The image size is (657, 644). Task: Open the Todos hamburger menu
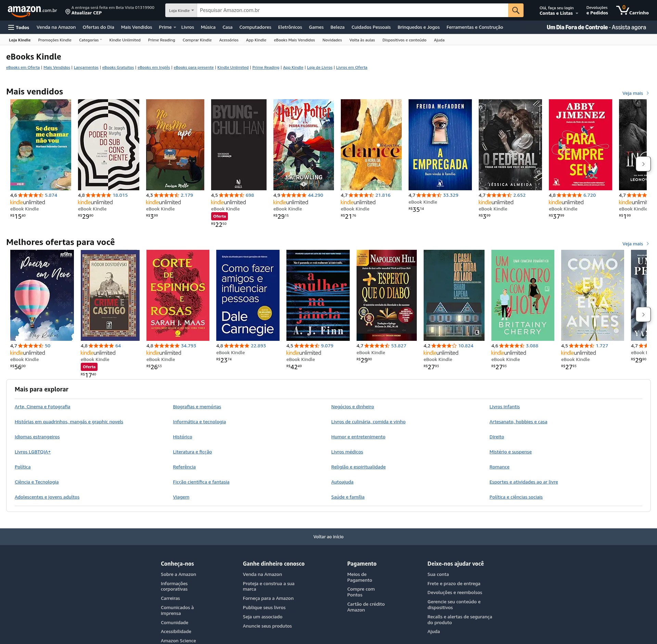[19, 27]
